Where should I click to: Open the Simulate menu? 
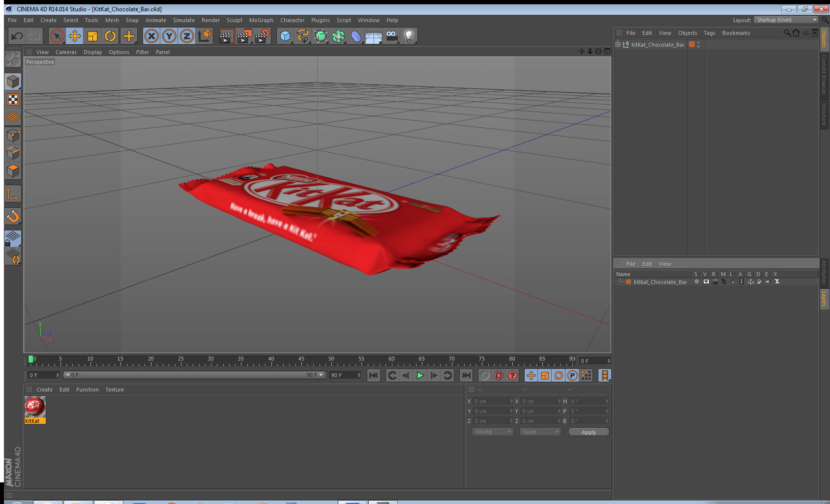point(184,20)
